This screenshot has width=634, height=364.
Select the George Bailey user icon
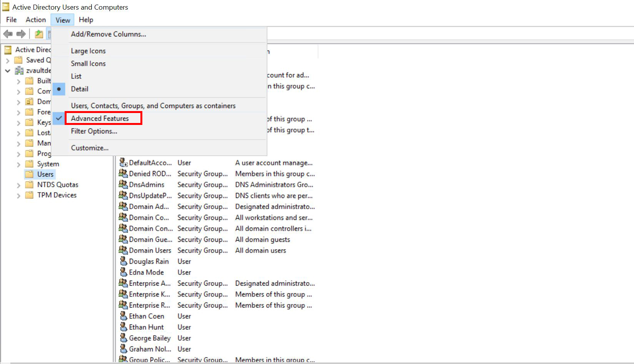tap(123, 338)
